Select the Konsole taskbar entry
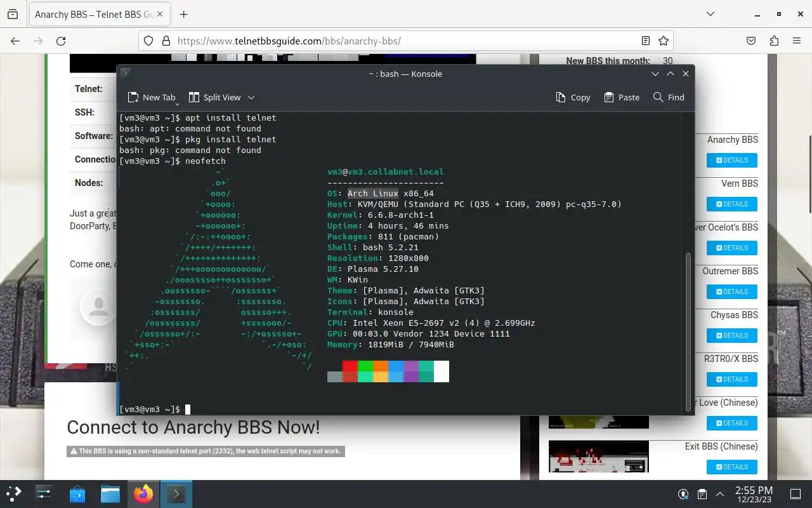This screenshot has height=508, width=812. [x=176, y=494]
